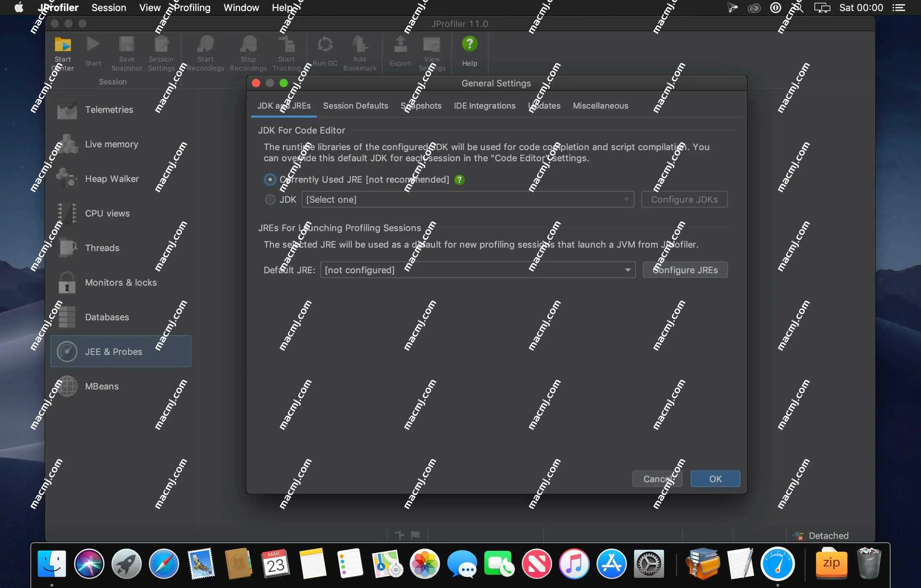Image resolution: width=921 pixels, height=588 pixels.
Task: Open Notification Center in the menu bar
Action: point(899,8)
